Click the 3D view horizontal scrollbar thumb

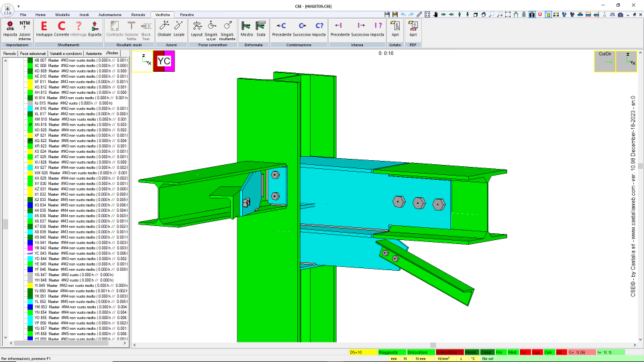[x=433, y=345]
